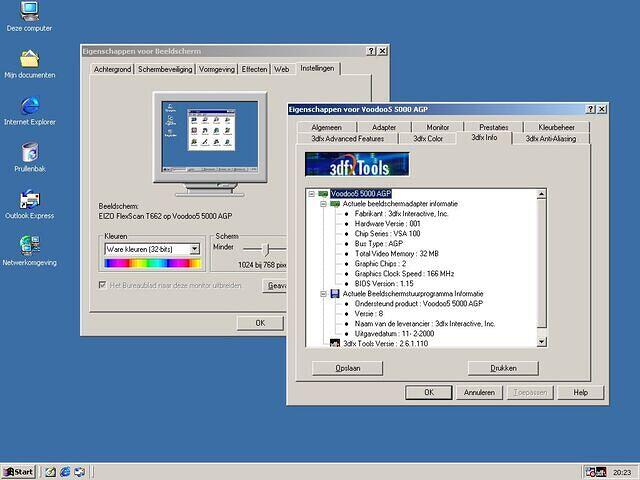Open the 3dfx Anti-Aliasing tab
Viewport: 640px width, 480px height.
551,139
